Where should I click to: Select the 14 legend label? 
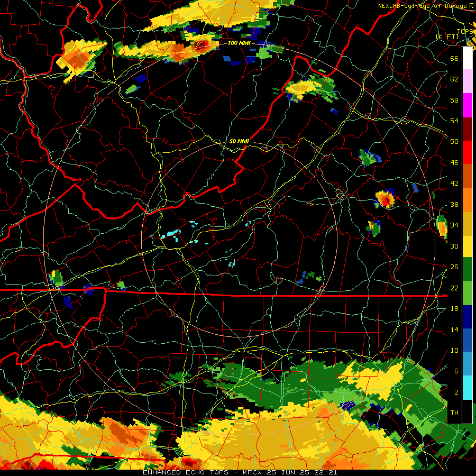(x=454, y=329)
